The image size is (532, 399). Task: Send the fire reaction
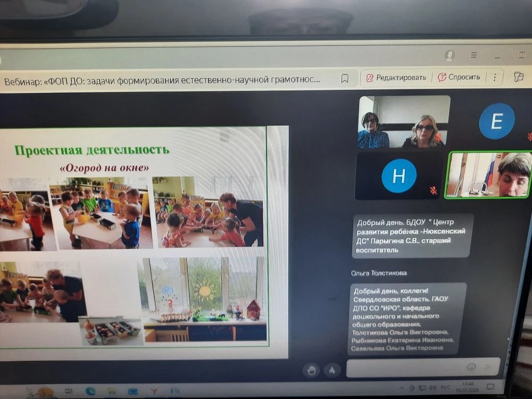tap(332, 370)
